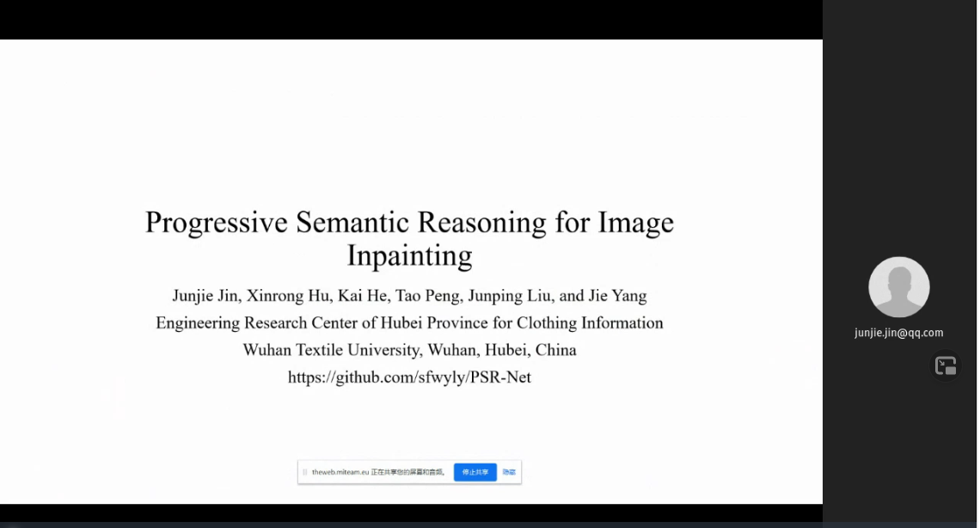This screenshot has height=528, width=980.
Task: Click the author name "Junjie Jin"
Action: point(205,296)
